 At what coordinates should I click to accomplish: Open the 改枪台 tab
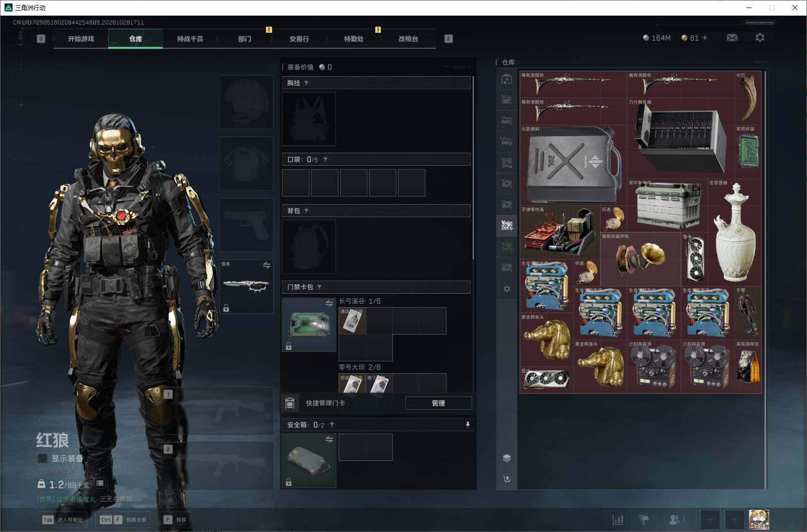[x=408, y=39]
